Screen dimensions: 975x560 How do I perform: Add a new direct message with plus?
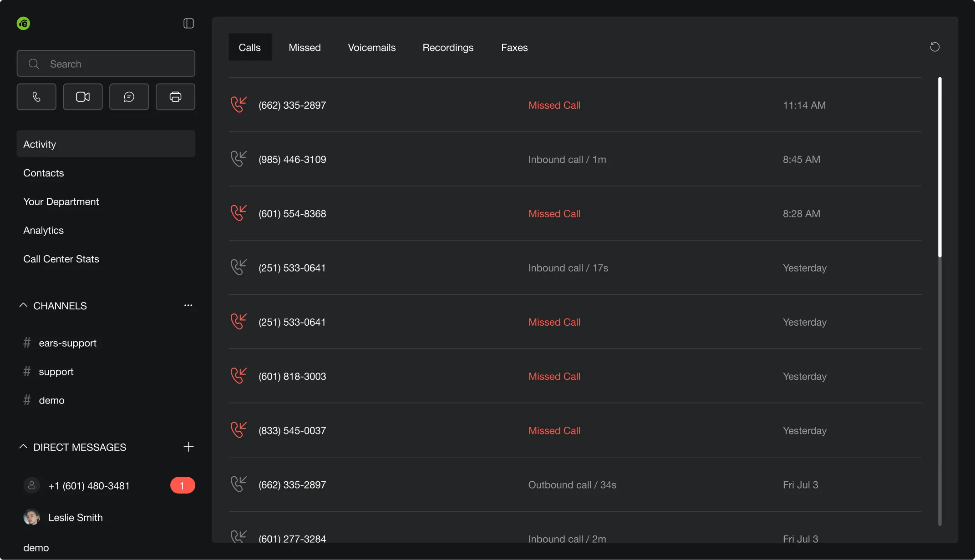(188, 447)
